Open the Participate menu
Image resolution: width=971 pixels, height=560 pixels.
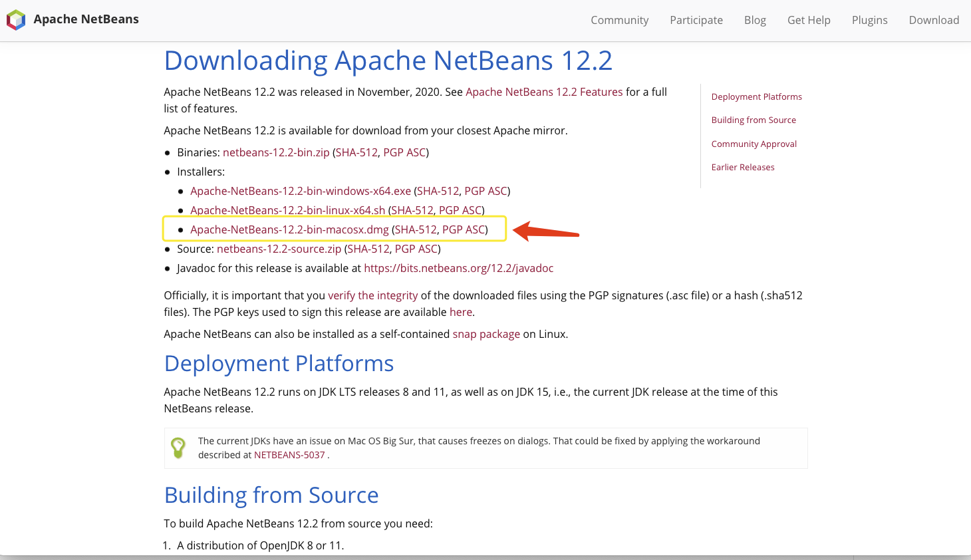point(696,20)
